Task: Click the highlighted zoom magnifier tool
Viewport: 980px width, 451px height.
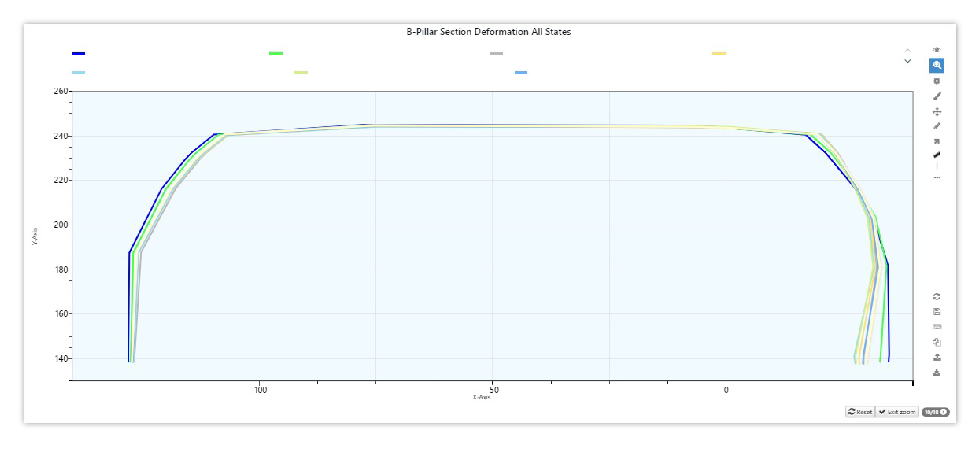Action: tap(937, 65)
